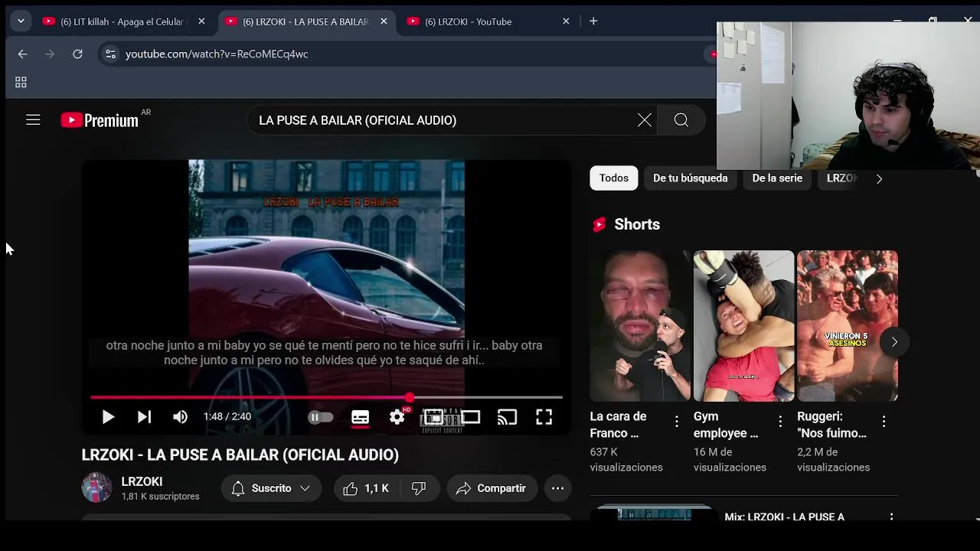The image size is (980, 551).
Task: Open tab groups grid in bookmarks bar
Action: coord(21,82)
